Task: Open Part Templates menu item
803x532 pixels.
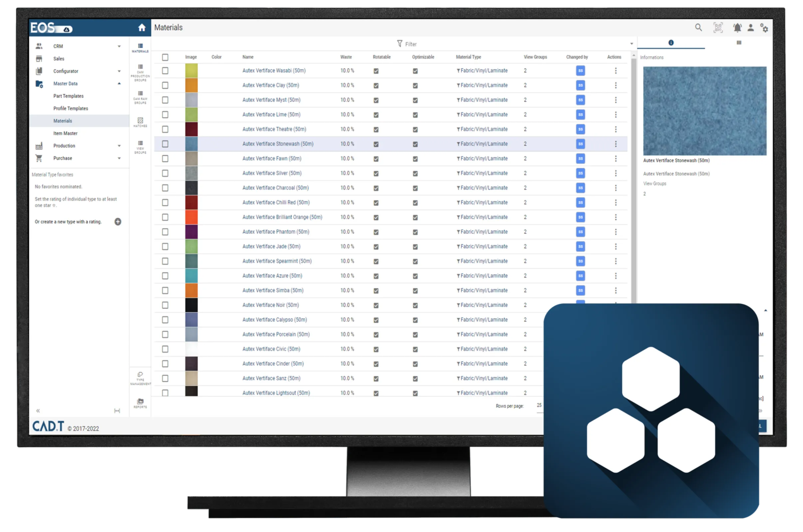Action: [68, 96]
